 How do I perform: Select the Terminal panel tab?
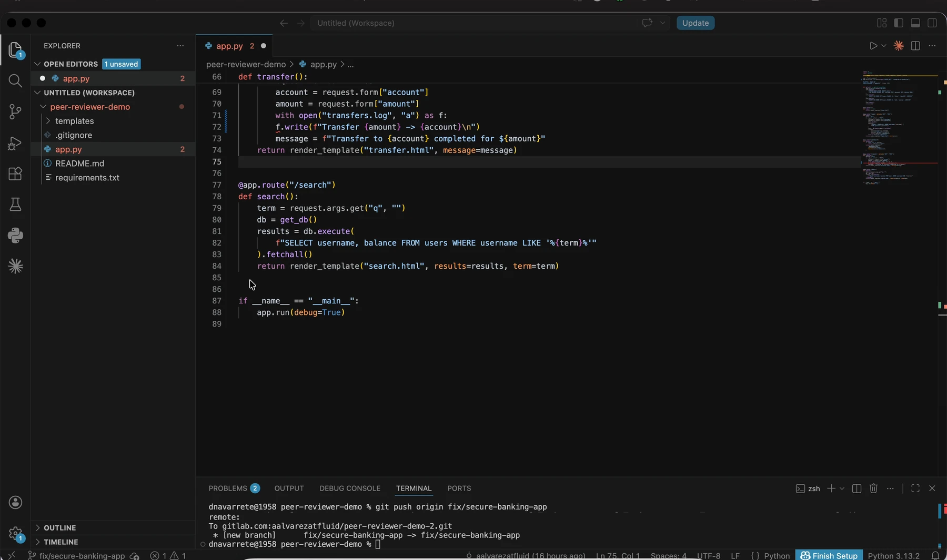[414, 488]
